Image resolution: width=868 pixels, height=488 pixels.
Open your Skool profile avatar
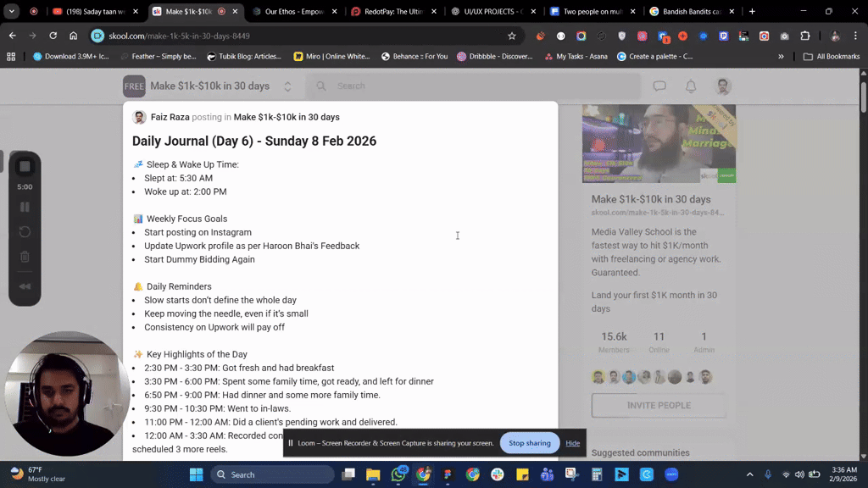point(722,86)
